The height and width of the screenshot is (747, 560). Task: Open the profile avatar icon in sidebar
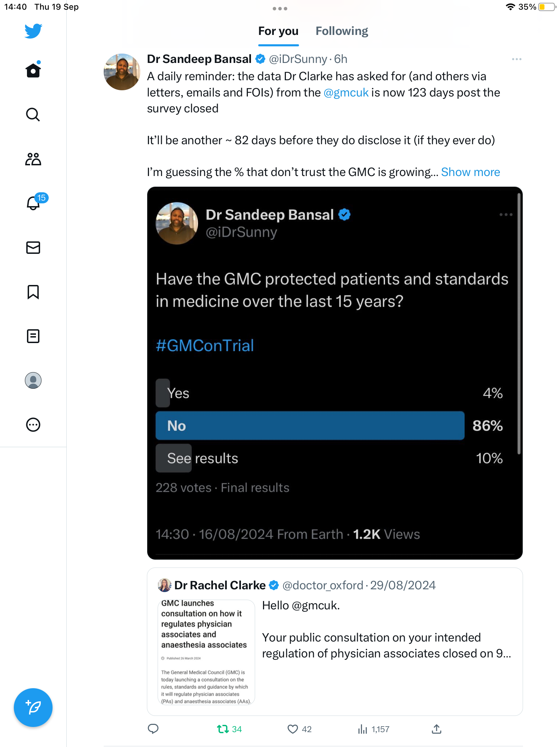(33, 380)
